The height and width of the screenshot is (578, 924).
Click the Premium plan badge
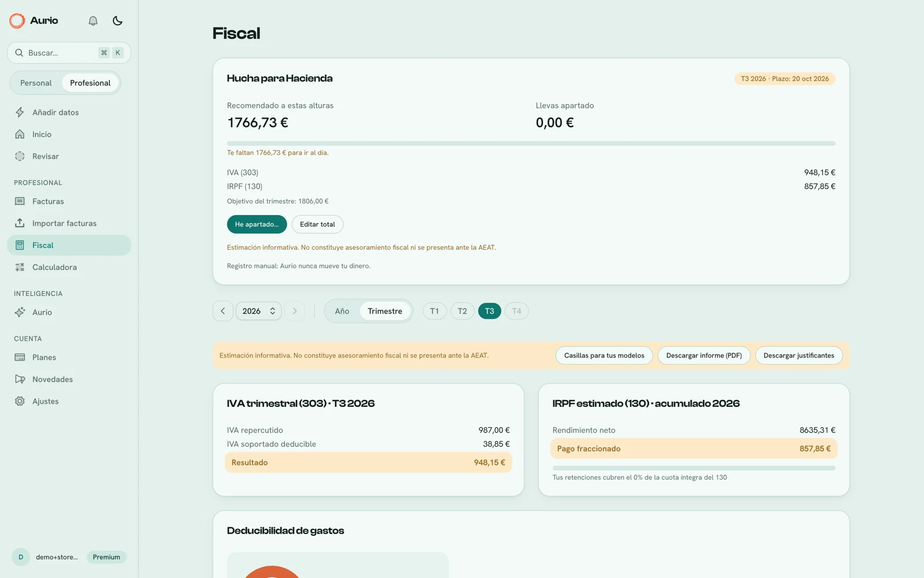pos(107,557)
